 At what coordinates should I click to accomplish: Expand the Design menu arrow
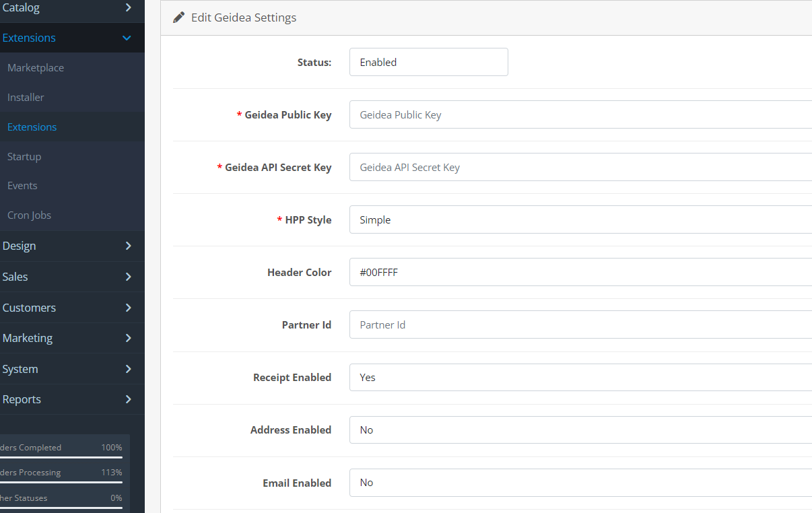(x=128, y=246)
